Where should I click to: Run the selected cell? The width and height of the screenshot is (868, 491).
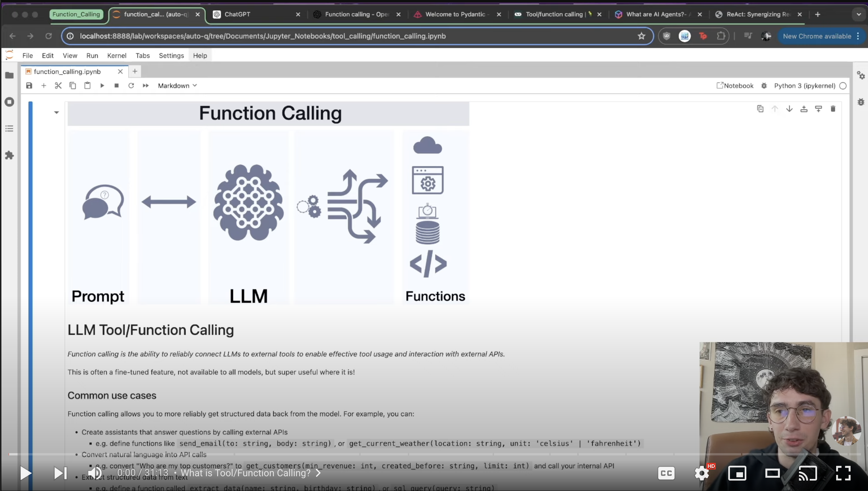click(102, 86)
